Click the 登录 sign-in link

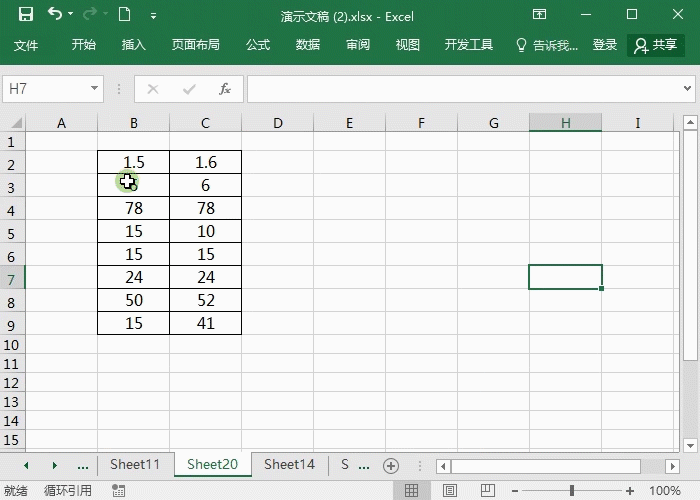coord(605,45)
